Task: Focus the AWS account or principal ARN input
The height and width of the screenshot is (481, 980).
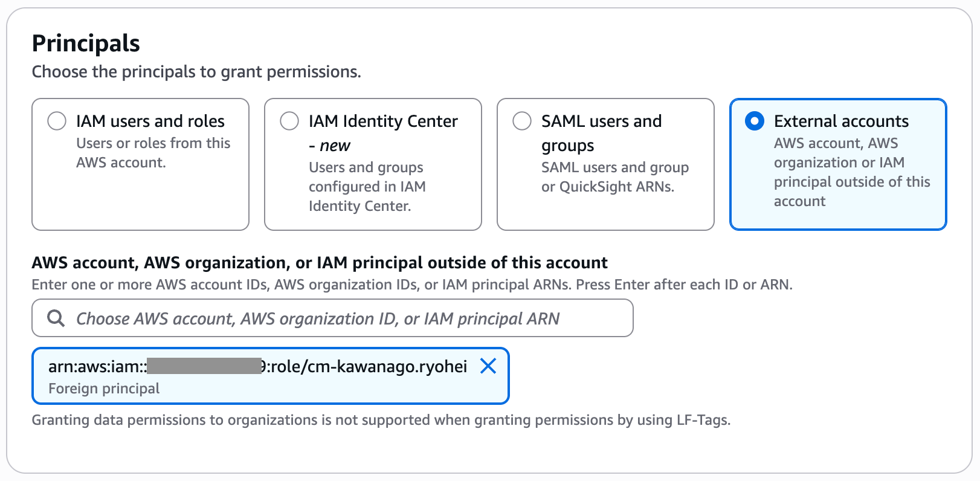Action: click(x=332, y=318)
